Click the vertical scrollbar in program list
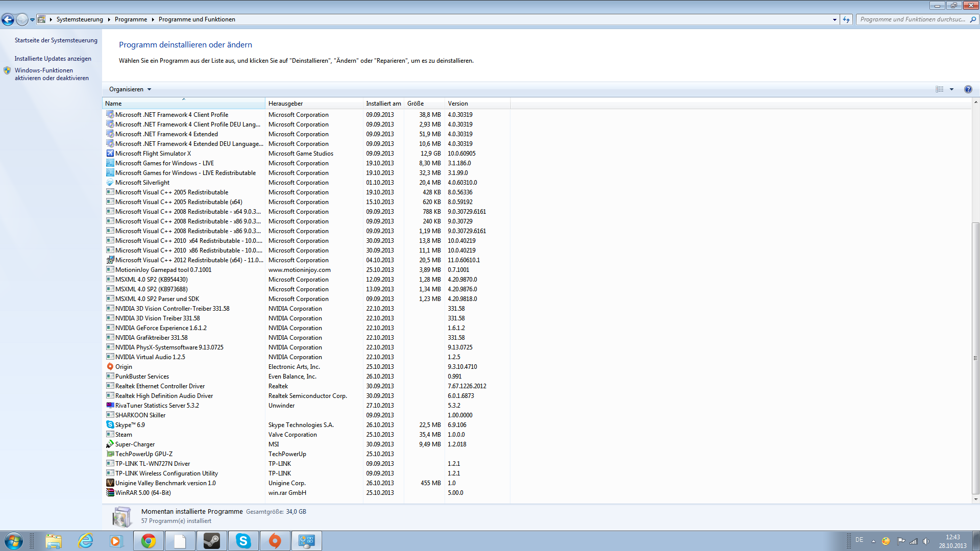980x551 pixels. pos(975,357)
